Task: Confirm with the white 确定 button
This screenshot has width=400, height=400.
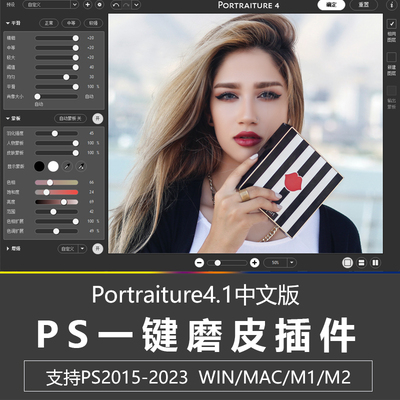Action: 331,5
